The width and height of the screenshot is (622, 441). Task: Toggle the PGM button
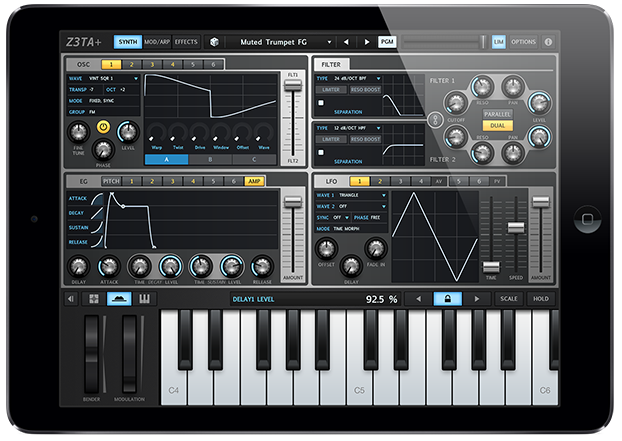(x=387, y=42)
